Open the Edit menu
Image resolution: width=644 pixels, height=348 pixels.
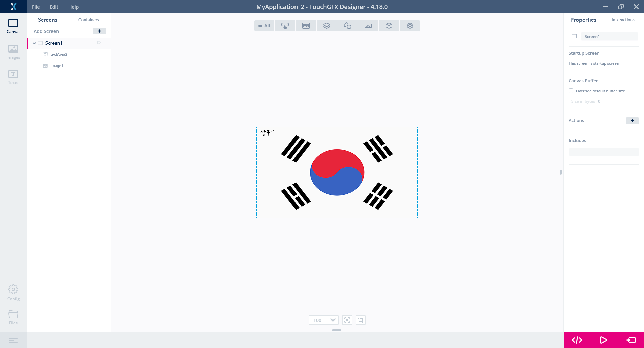(x=54, y=7)
